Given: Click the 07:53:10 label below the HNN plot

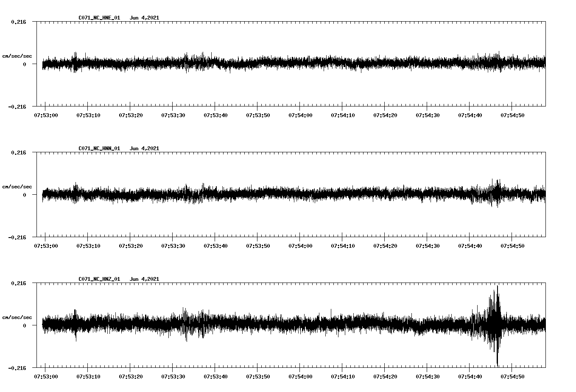Looking at the screenshot, I should (88, 246).
